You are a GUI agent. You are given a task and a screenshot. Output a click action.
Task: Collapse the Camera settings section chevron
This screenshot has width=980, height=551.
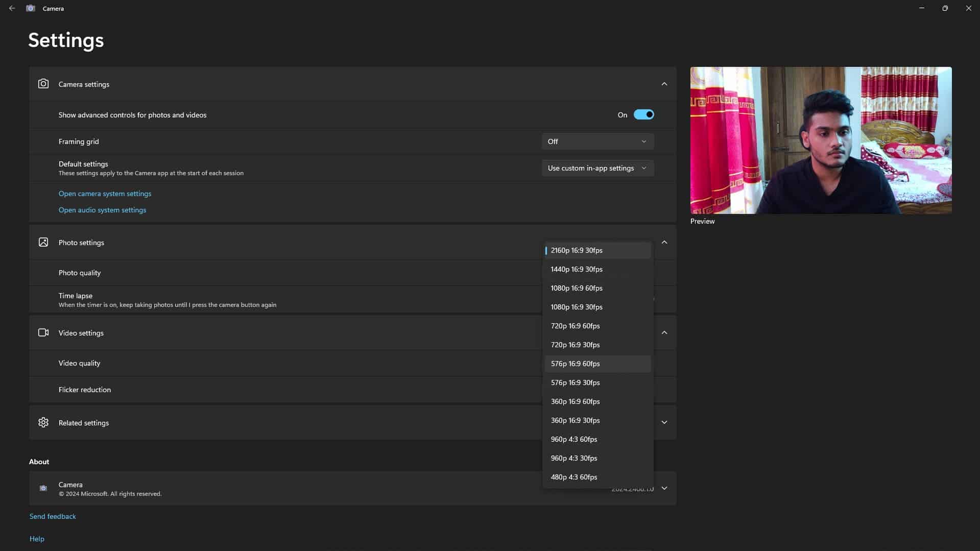[664, 84]
